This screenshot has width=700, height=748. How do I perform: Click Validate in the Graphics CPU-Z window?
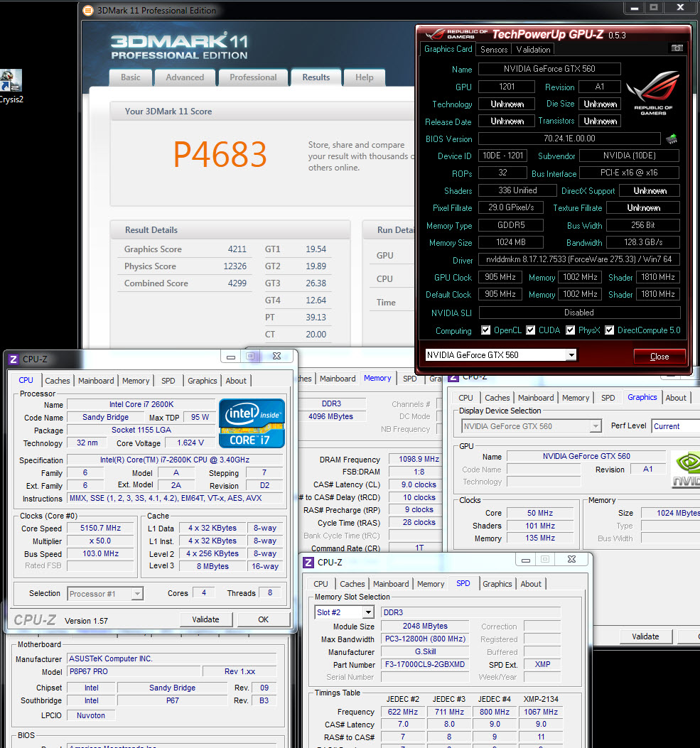point(645,636)
